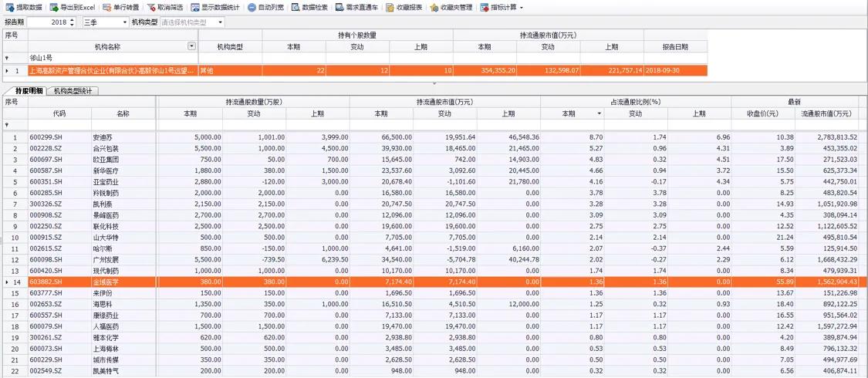868x378 pixels.
Task: Open the 指标计算 toolbar menu
Action: click(x=503, y=8)
